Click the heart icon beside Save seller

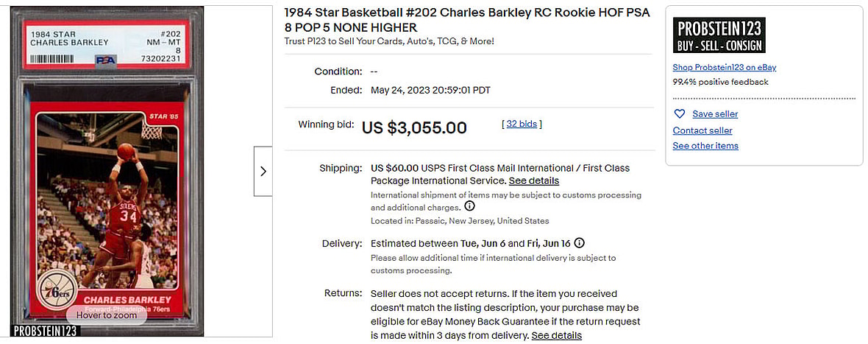coord(680,114)
